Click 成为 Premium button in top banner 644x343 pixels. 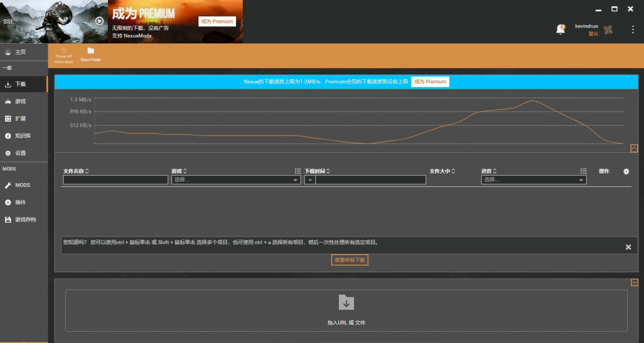point(217,21)
